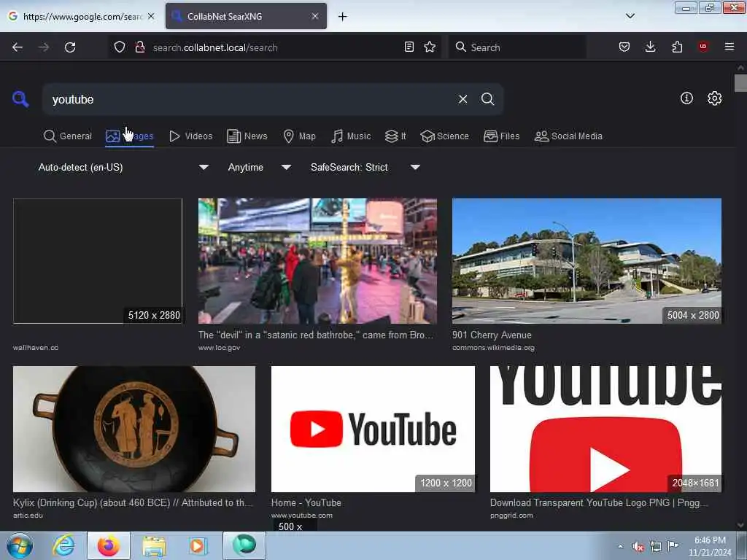747x560 pixels.
Task: Switch to the Google search tab
Action: point(81,16)
